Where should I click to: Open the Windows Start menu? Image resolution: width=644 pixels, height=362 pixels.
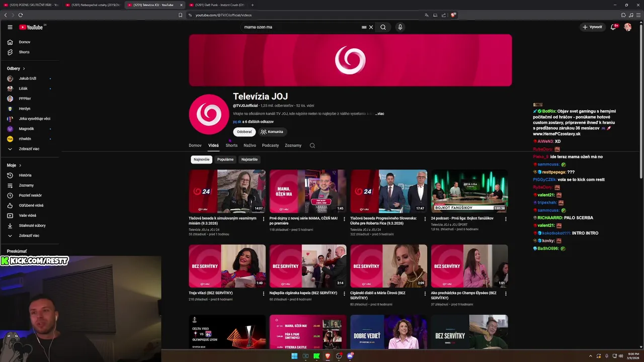click(294, 356)
